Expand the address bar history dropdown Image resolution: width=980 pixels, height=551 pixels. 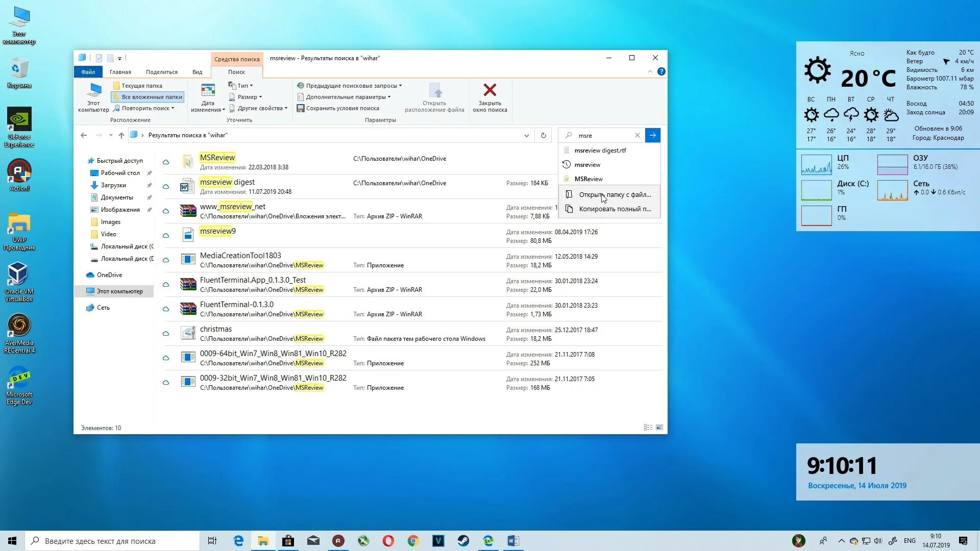point(526,135)
